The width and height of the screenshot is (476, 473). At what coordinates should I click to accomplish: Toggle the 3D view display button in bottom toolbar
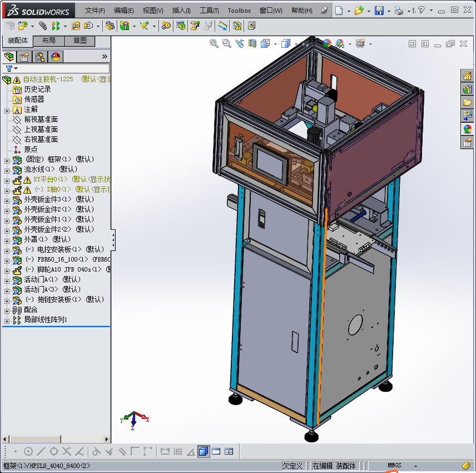coord(204,451)
